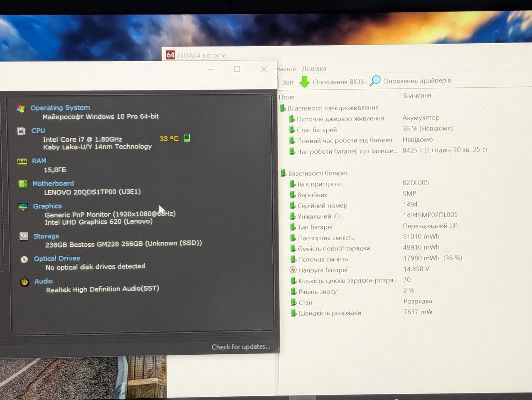Click the Realtek High Definition Audio text
Image resolution: width=532 pixels, height=400 pixels.
pos(102,289)
